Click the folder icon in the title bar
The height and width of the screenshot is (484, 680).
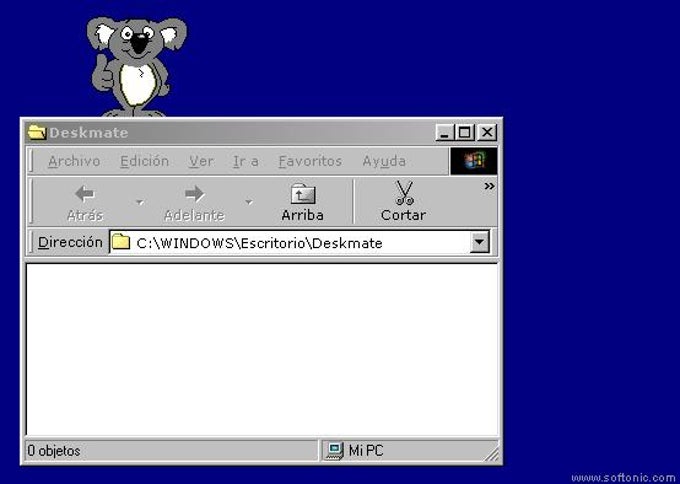(x=37, y=132)
